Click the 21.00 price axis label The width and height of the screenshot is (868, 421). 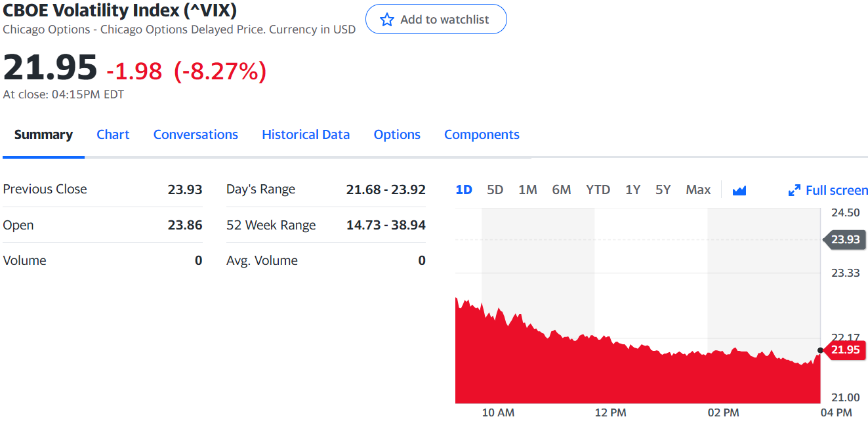(x=845, y=397)
